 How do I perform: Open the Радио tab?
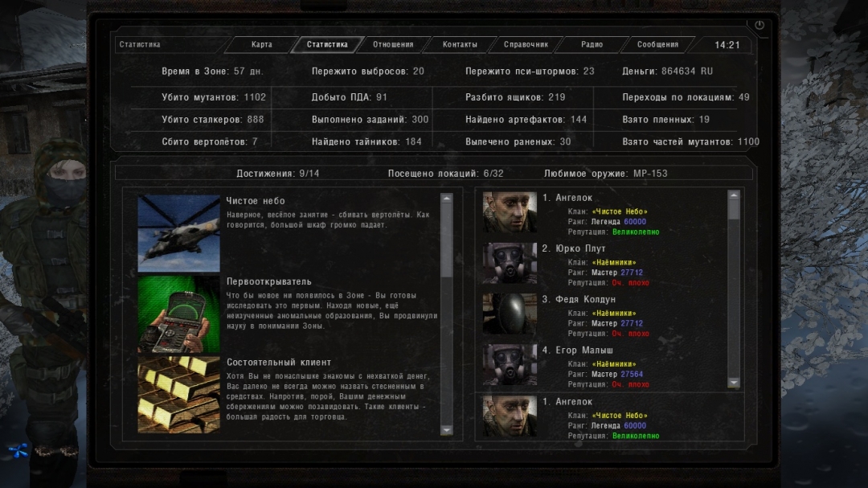tap(592, 44)
